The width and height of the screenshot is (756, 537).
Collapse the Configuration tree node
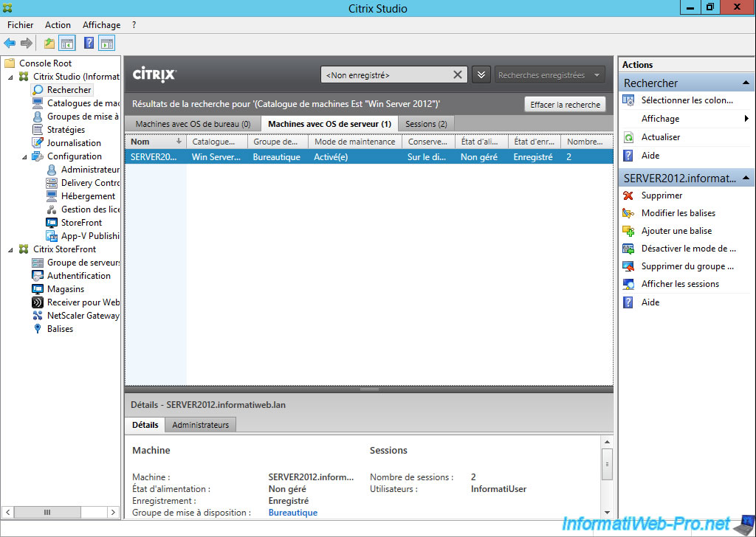click(x=24, y=156)
